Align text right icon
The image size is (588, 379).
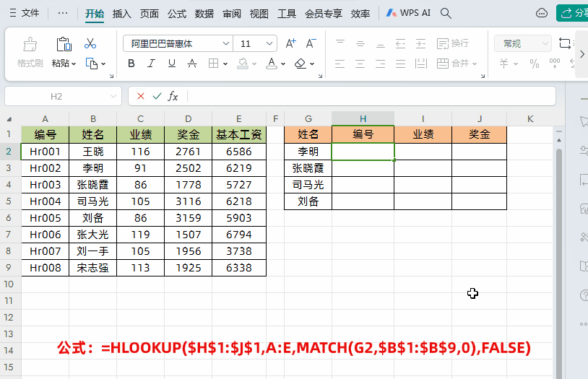(380, 64)
